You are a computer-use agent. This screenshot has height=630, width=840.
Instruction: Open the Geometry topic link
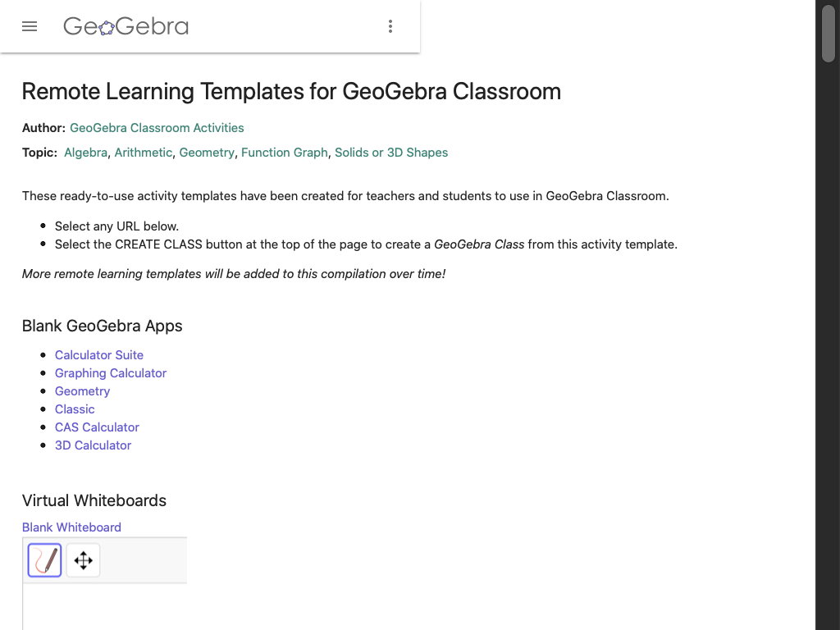point(207,153)
